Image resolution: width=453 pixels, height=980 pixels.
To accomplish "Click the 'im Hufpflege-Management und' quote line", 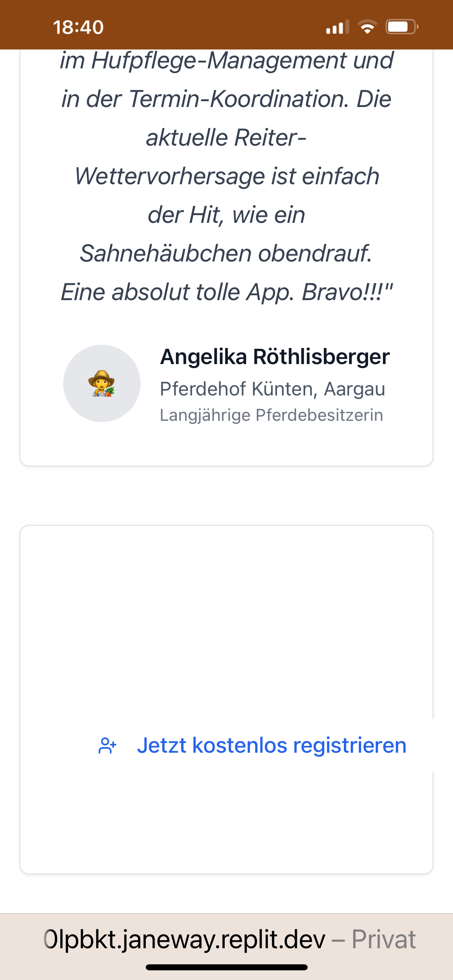I will coord(227,60).
